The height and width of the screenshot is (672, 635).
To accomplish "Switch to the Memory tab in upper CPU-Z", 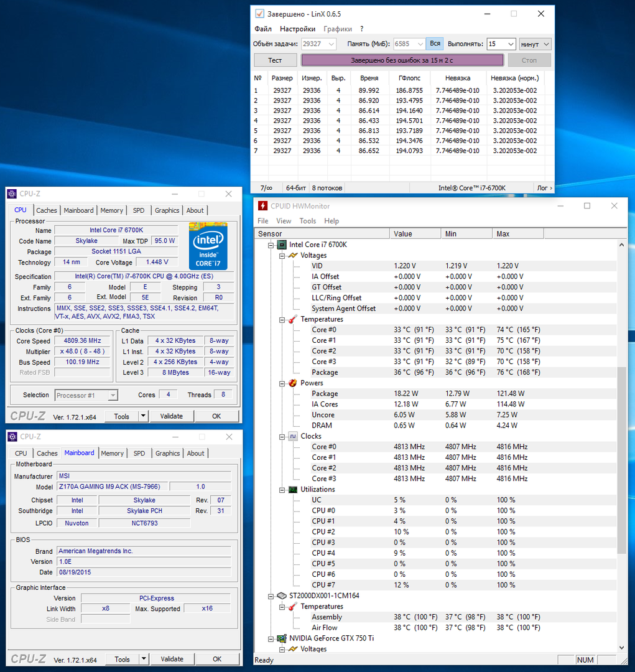I will pos(112,210).
